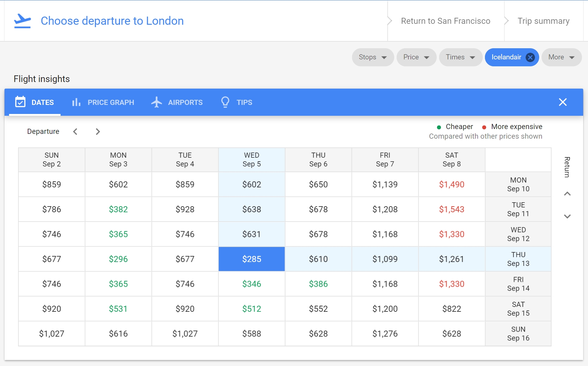Select Wed Sep 5 departure highlighted cell
588x366 pixels.
(251, 258)
